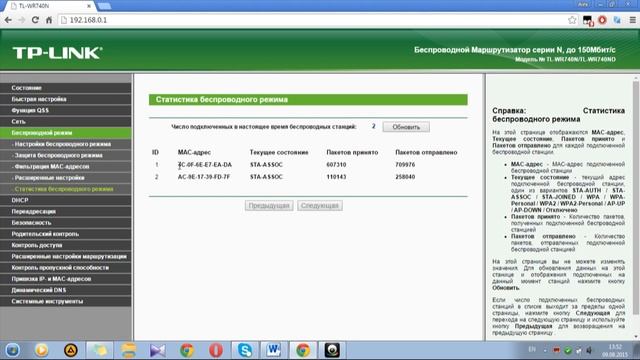Screen dimensions: 640x360
Task: Open Контроль доступа menu item
Action: (66, 245)
